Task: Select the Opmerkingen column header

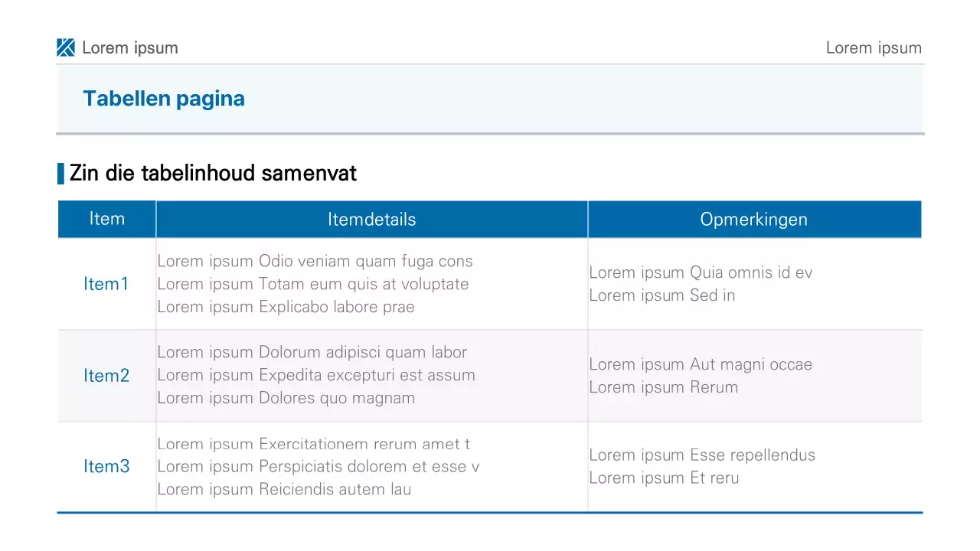Action: point(753,220)
